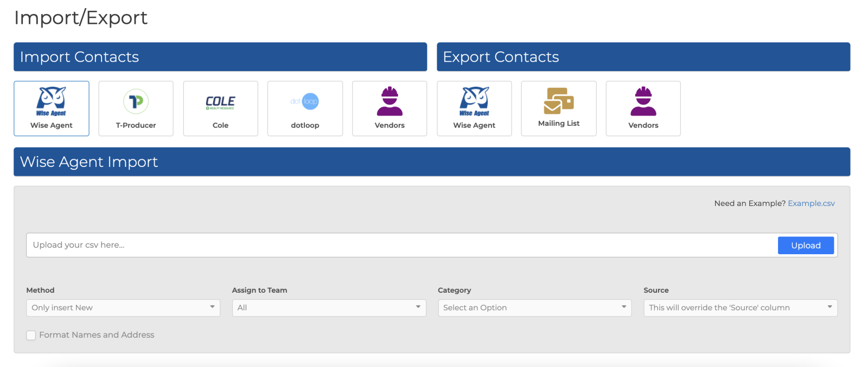Click the Import Contacts section header
Screen dimensions: 868x367
[220, 57]
